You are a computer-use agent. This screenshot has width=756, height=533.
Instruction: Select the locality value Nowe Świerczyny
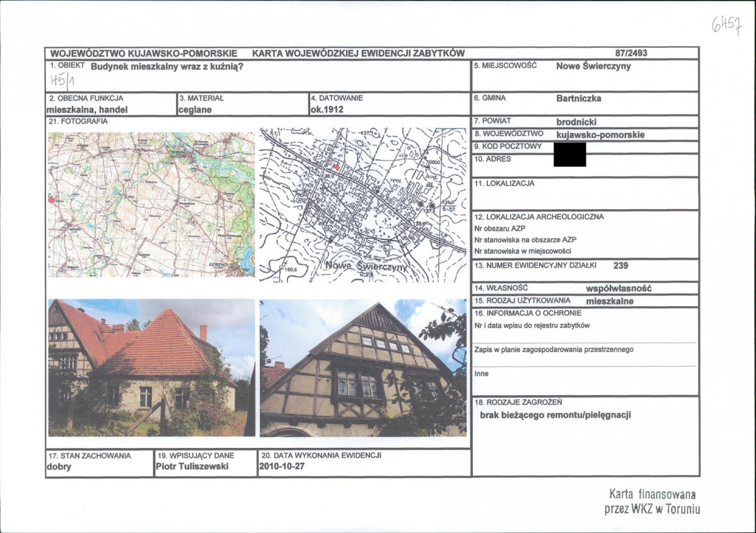point(593,66)
